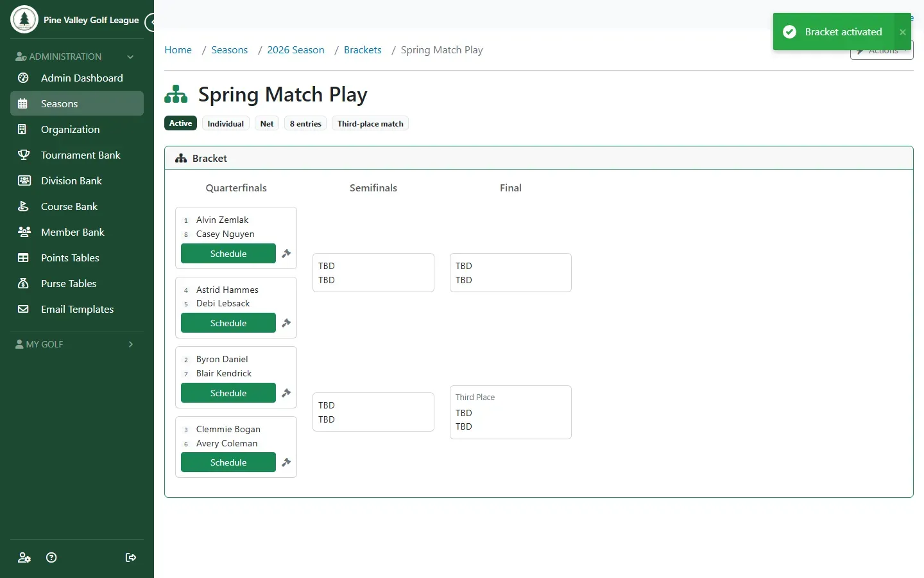Dismiss the Bracket activated notification
The height and width of the screenshot is (578, 924).
[x=903, y=32]
